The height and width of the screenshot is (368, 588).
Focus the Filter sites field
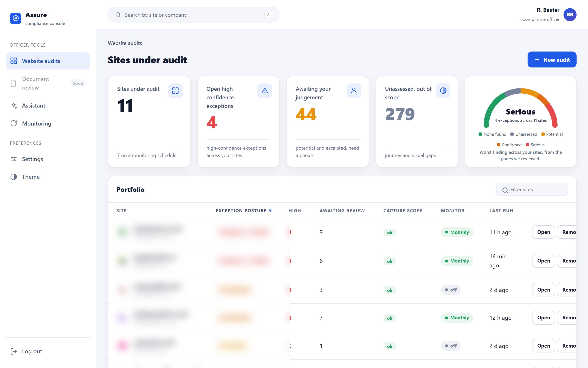pos(532,190)
